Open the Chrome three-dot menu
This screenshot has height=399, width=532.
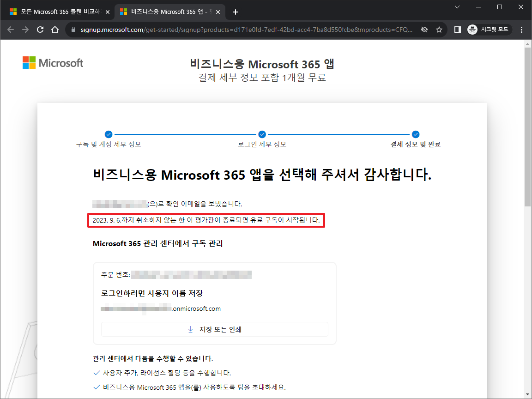point(522,30)
